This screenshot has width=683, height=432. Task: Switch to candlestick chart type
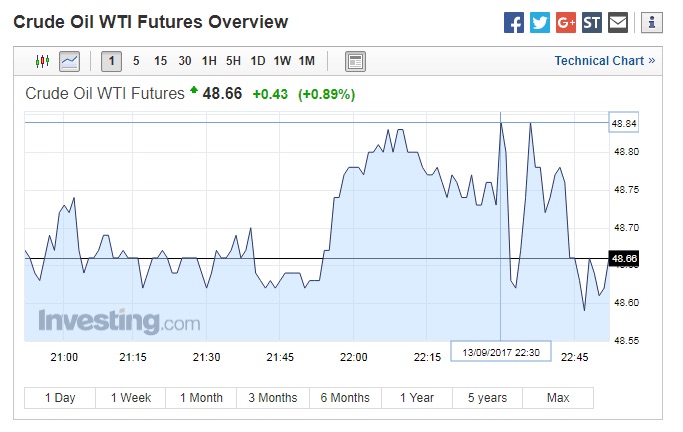point(42,61)
